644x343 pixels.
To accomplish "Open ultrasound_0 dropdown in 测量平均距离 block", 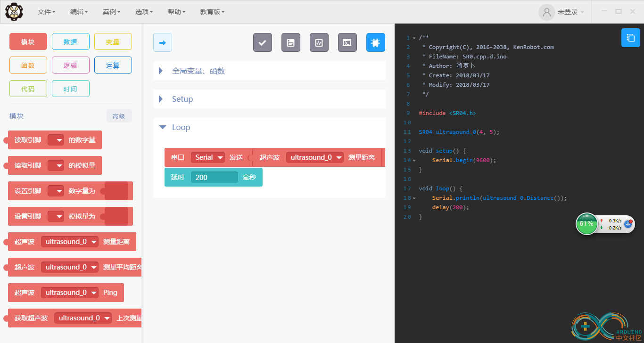I will 70,267.
